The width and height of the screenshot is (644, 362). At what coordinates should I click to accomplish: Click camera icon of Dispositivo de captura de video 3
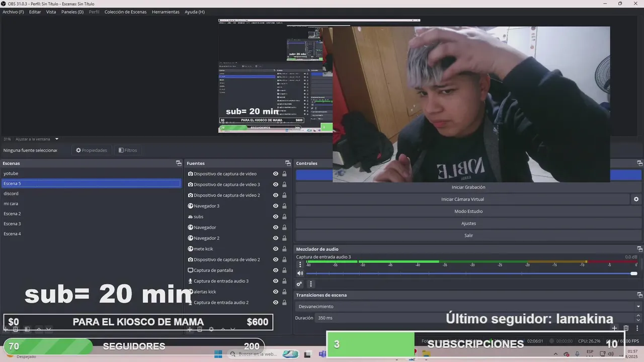tap(191, 185)
